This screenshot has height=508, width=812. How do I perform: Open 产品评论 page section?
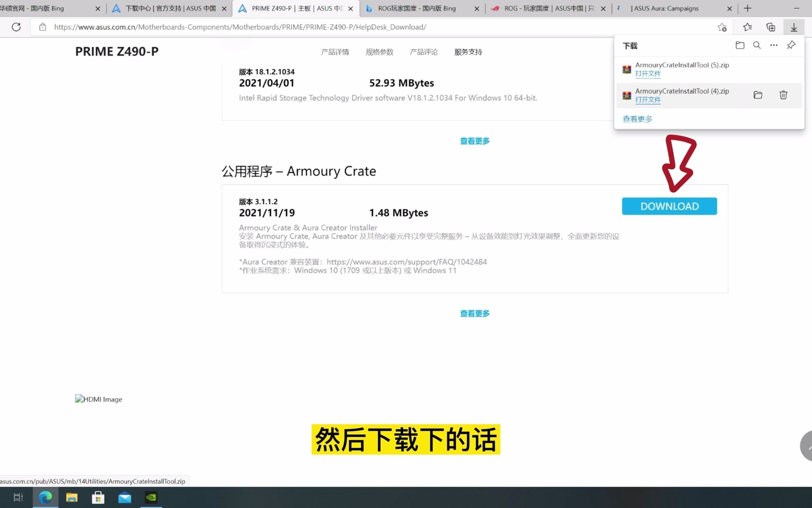[424, 52]
